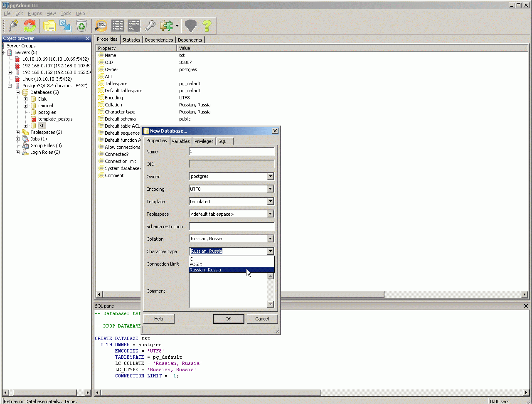Image resolution: width=532 pixels, height=404 pixels.
Task: Open the Privileges tab in New Database dialog
Action: (x=204, y=141)
